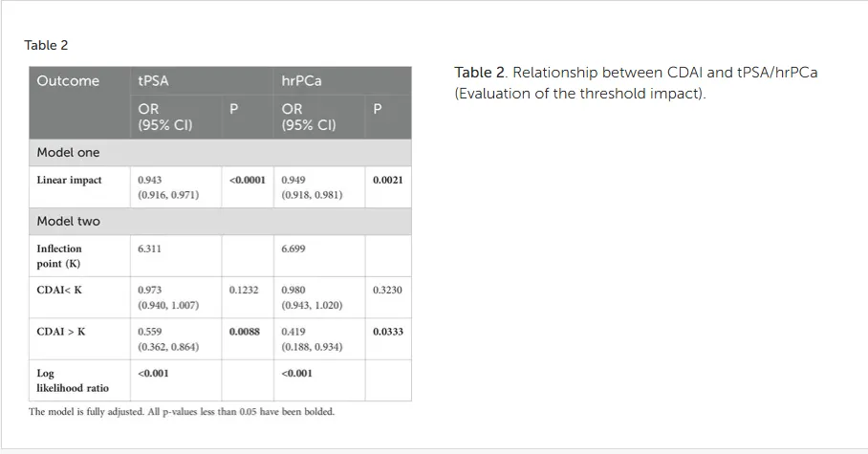Image resolution: width=868 pixels, height=454 pixels.
Task: Click the CDAI > K row label
Action: 61,332
